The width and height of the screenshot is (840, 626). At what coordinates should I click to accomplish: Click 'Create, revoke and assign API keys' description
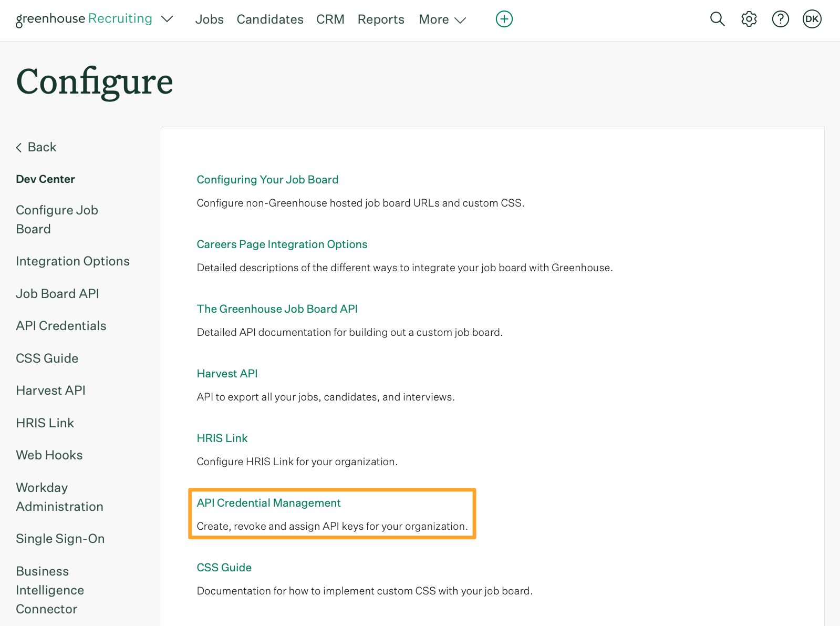click(x=332, y=526)
